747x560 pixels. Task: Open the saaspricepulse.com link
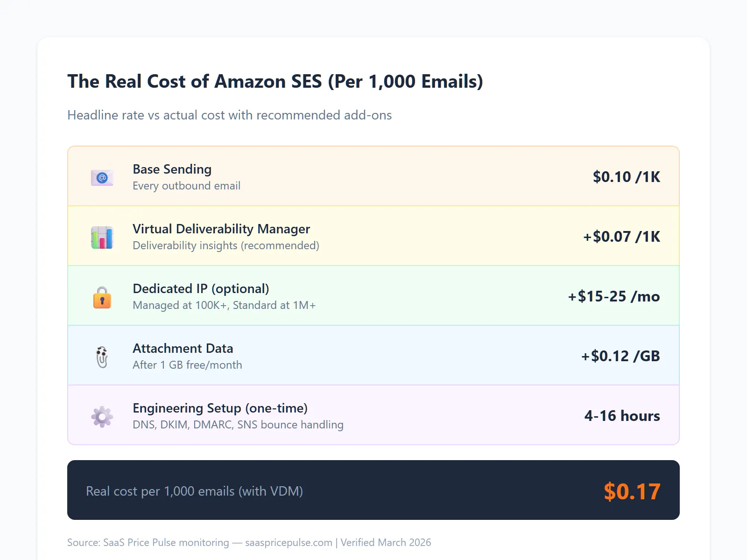(288, 543)
